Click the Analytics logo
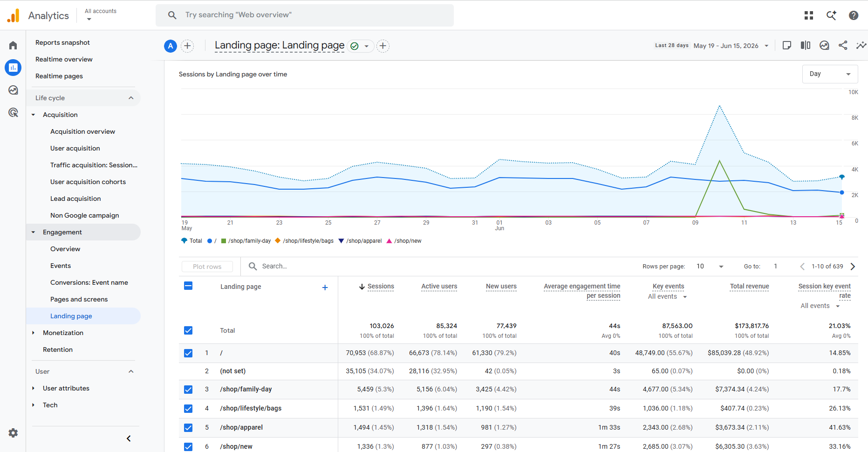 (x=13, y=15)
